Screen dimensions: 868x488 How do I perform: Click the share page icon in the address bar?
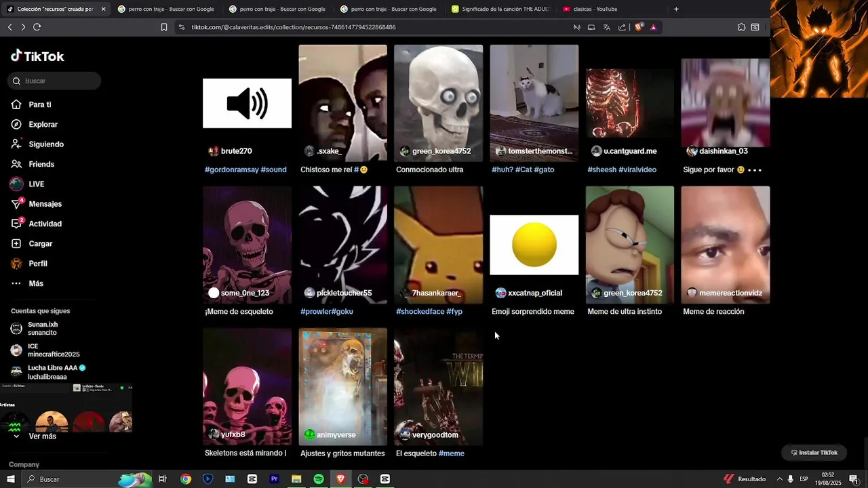(622, 27)
